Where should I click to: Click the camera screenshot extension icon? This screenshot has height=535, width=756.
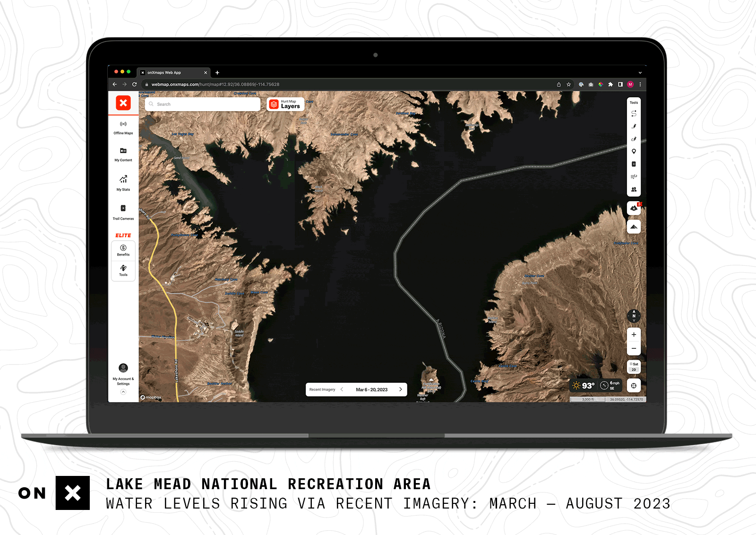pyautogui.click(x=591, y=85)
